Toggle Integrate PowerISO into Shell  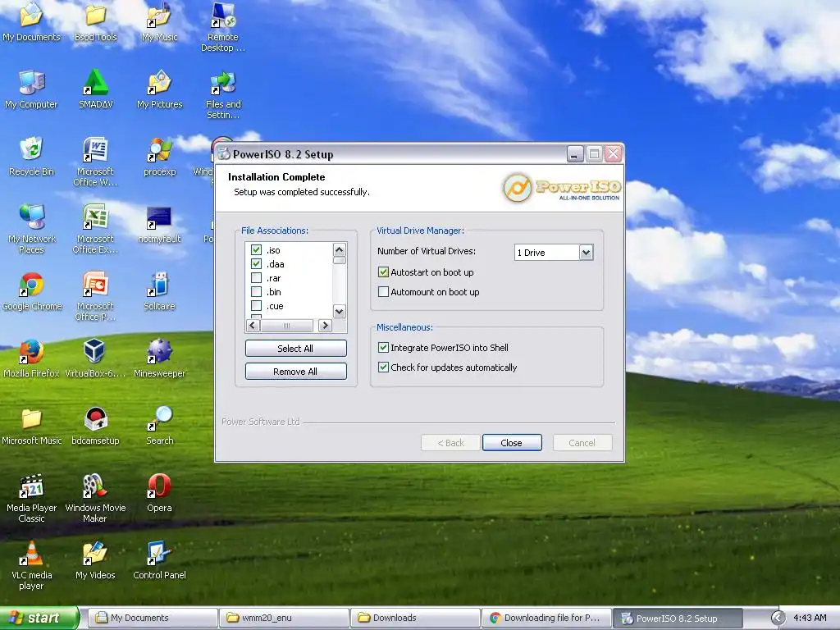pos(383,348)
